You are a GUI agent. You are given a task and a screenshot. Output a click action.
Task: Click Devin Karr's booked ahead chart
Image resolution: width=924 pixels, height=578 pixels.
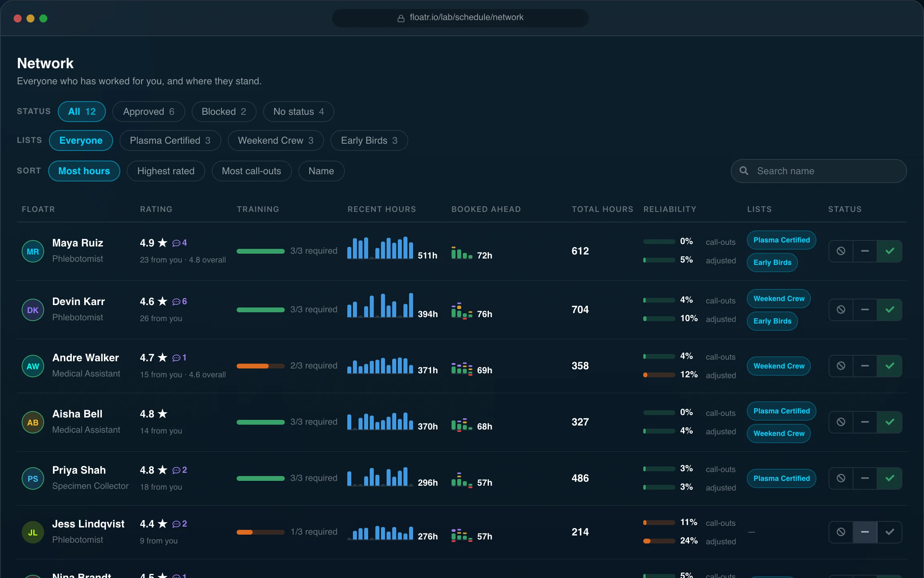(462, 310)
